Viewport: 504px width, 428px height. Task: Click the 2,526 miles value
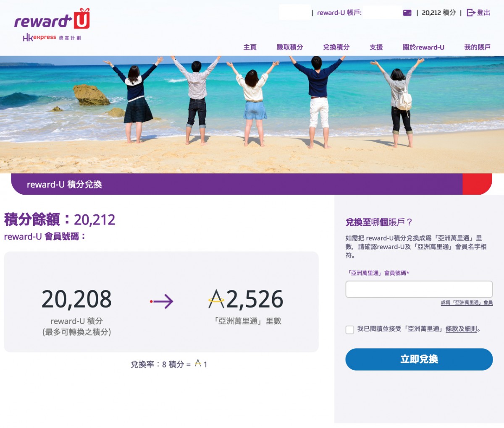click(255, 299)
